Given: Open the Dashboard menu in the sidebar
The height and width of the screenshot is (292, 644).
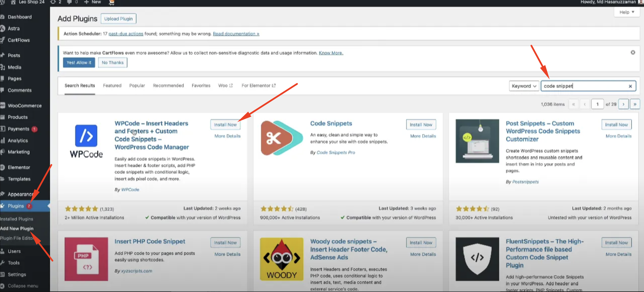Looking at the screenshot, I should (x=20, y=17).
